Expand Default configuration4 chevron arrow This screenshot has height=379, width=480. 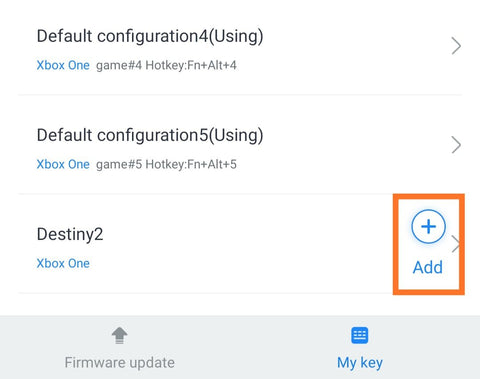point(456,46)
